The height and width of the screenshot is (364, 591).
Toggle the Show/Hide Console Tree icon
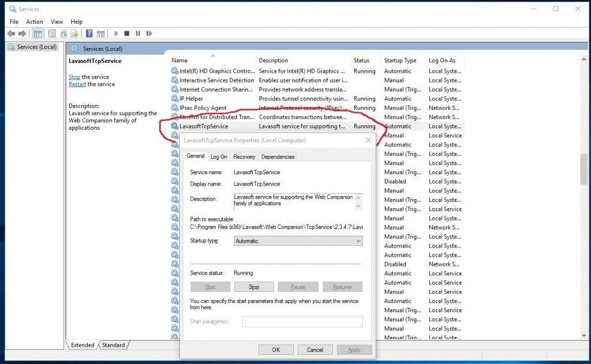coord(37,33)
